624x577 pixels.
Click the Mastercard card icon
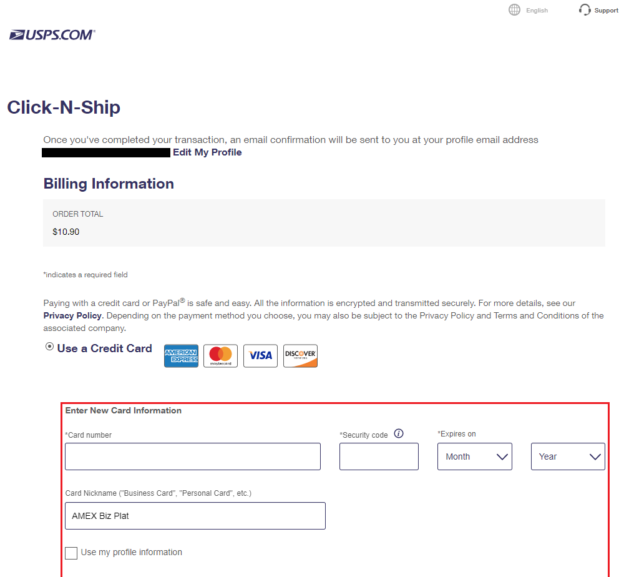pyautogui.click(x=220, y=356)
